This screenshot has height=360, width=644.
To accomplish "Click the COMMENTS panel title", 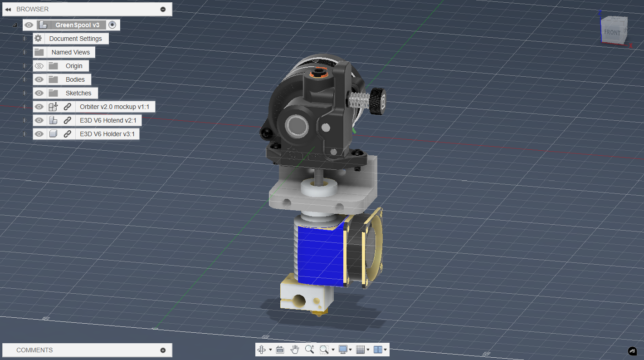I will [34, 350].
